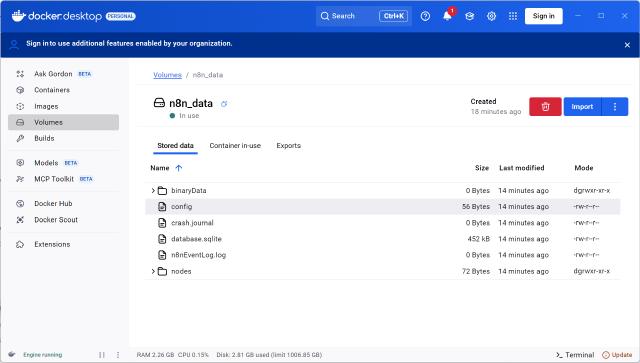Screen dimensions: 640x363
Task: Sort by Last modified column header
Action: [522, 168]
